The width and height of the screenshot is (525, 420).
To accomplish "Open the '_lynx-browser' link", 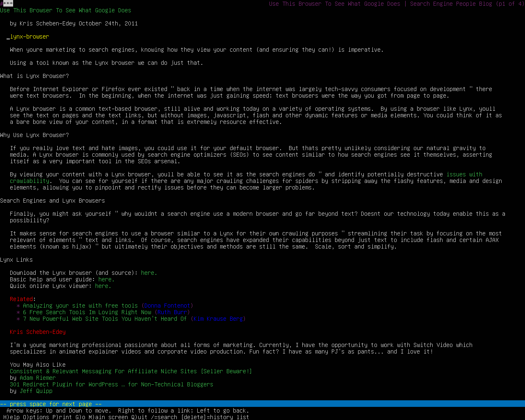I will pyautogui.click(x=28, y=37).
